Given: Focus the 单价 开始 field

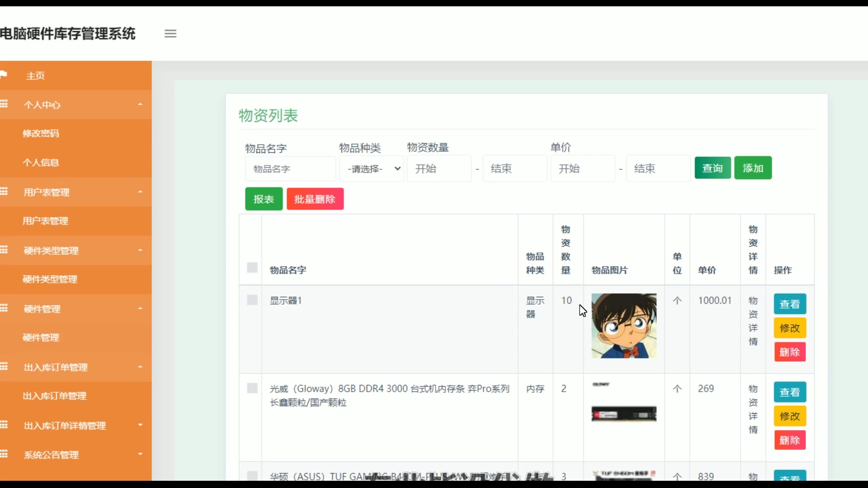Looking at the screenshot, I should 583,169.
